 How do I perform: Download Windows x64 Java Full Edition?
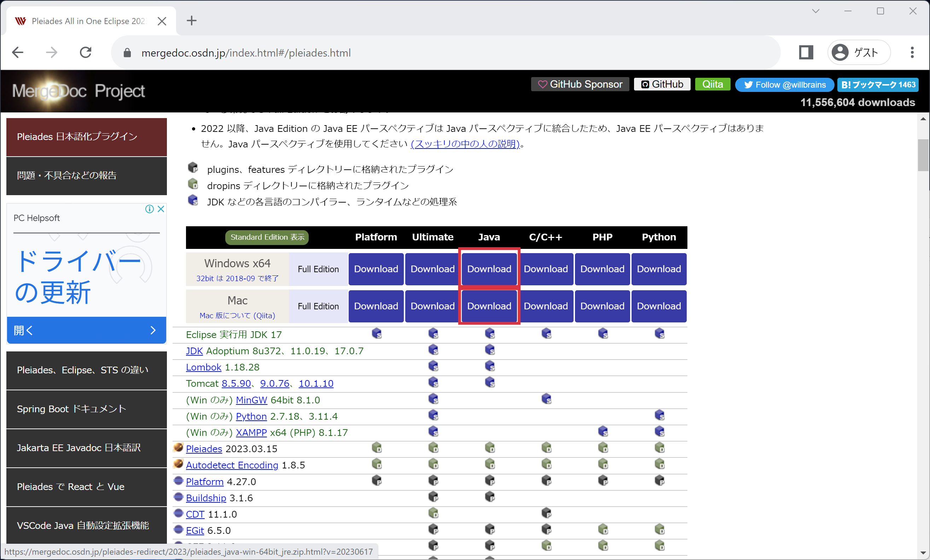(489, 269)
